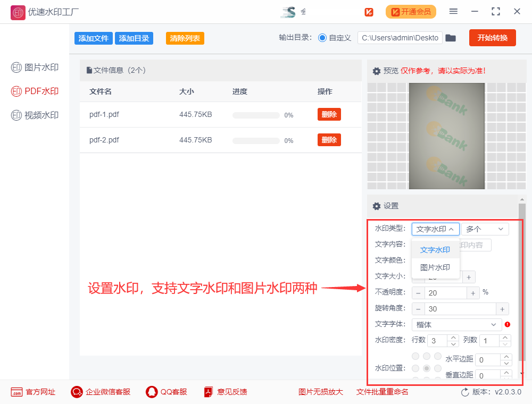
Task: Click pdf-2.pdf progress bar
Action: [x=256, y=141]
